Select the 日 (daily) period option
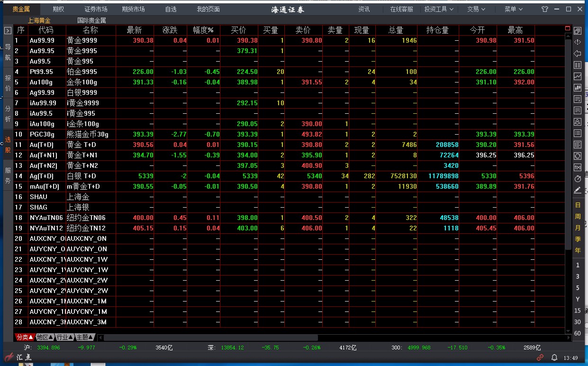Viewport: 588px width, 366px height. coord(577,205)
